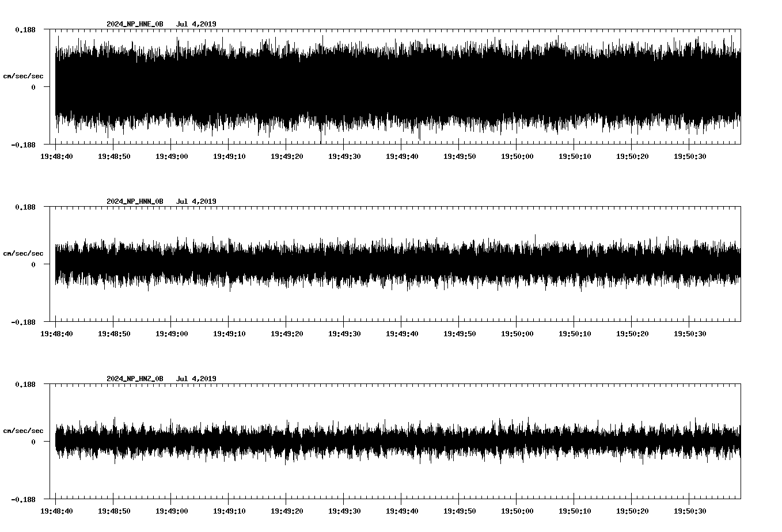
Task: Select 19:50:30 time label under HNZ plot
Action: pyautogui.click(x=690, y=511)
